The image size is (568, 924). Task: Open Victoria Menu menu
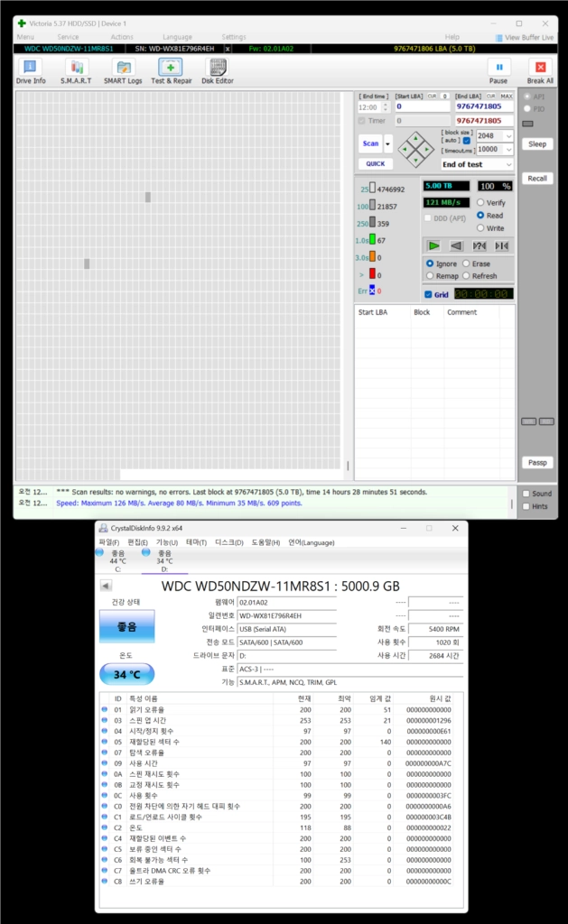tap(25, 37)
